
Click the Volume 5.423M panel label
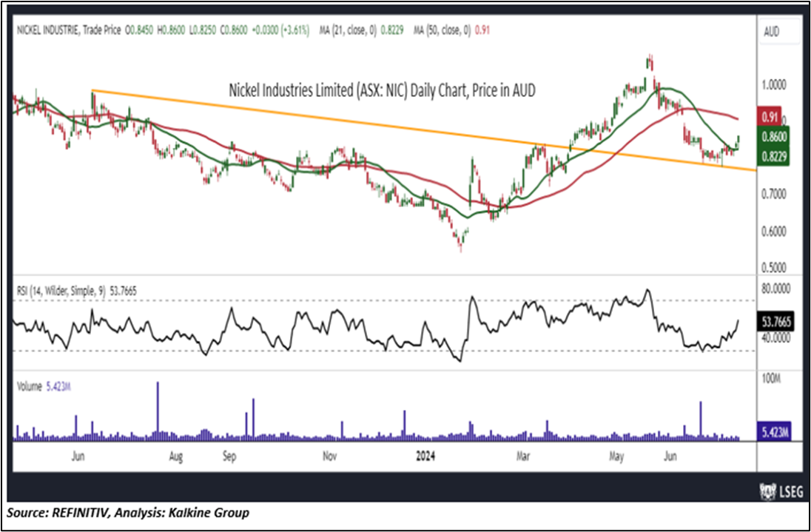click(x=44, y=386)
